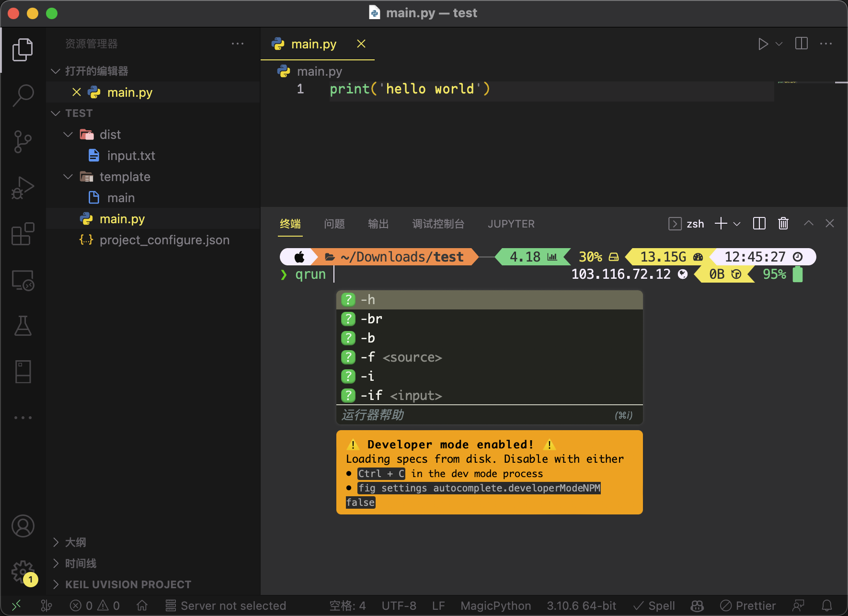The width and height of the screenshot is (848, 616).
Task: Switch to the JUPYTER panel tab
Action: (511, 224)
